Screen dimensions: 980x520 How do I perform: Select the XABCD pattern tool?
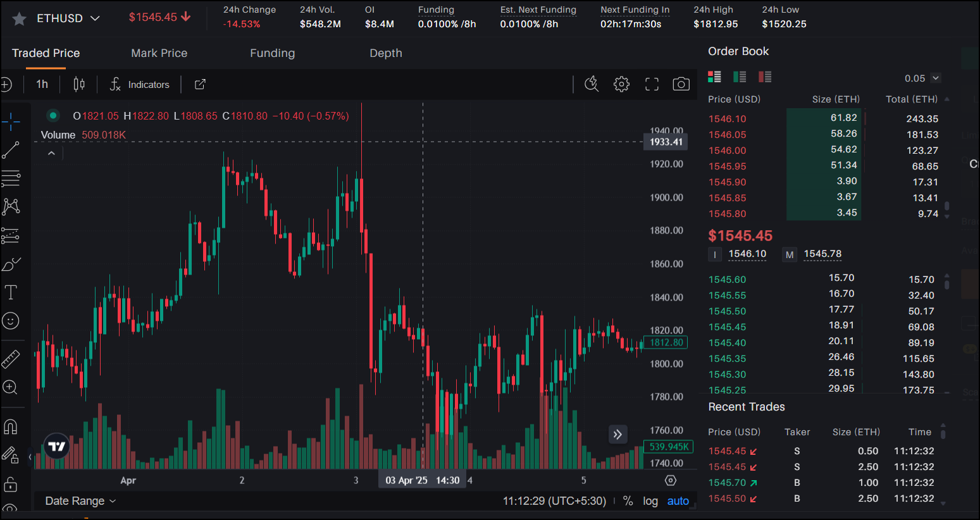tap(11, 207)
